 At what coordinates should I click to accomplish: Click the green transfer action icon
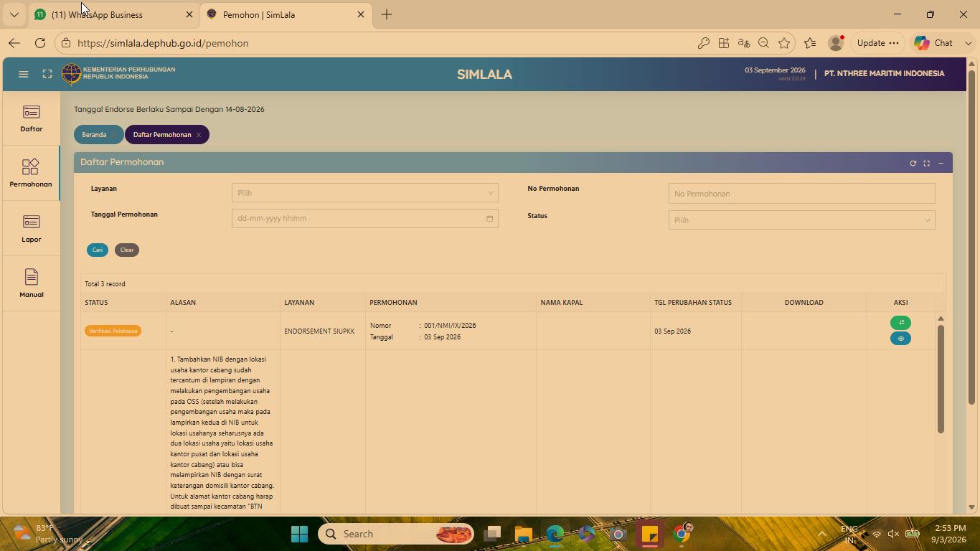tap(900, 323)
